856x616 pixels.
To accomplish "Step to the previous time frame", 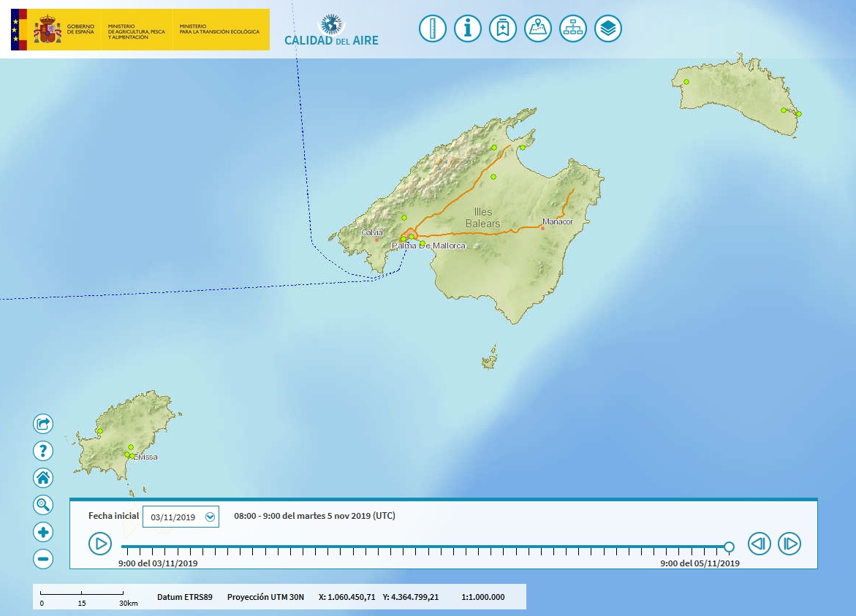I will [x=760, y=544].
